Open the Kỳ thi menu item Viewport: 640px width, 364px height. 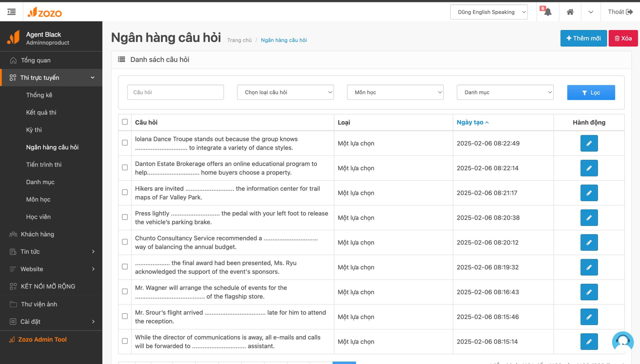click(34, 130)
